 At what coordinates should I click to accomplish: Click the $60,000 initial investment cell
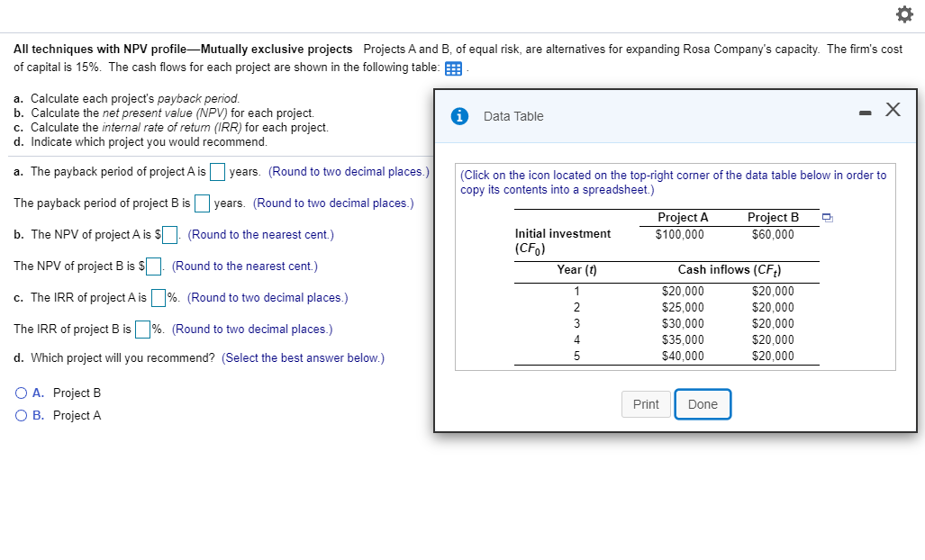click(774, 233)
